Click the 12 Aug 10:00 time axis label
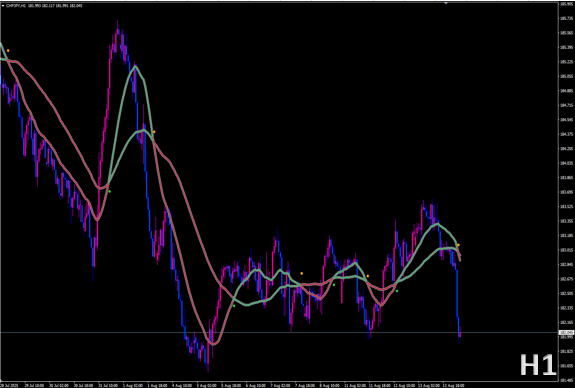This screenshot has width=575, height=388. (403, 385)
